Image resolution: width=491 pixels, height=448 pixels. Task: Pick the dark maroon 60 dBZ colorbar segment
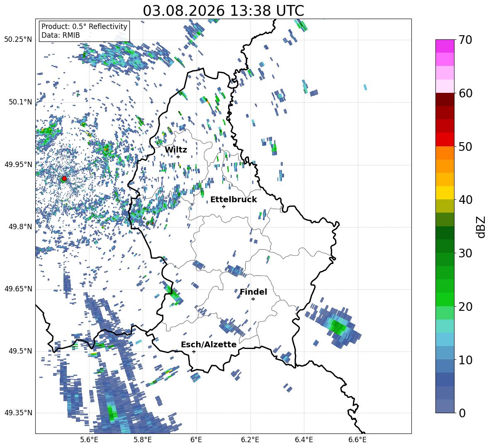tap(445, 99)
